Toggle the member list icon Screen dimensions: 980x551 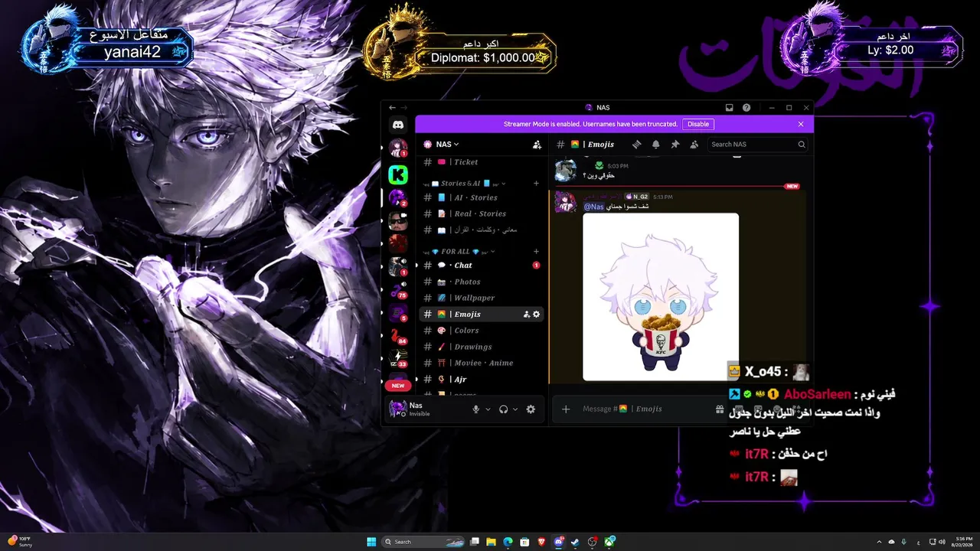[x=694, y=144]
